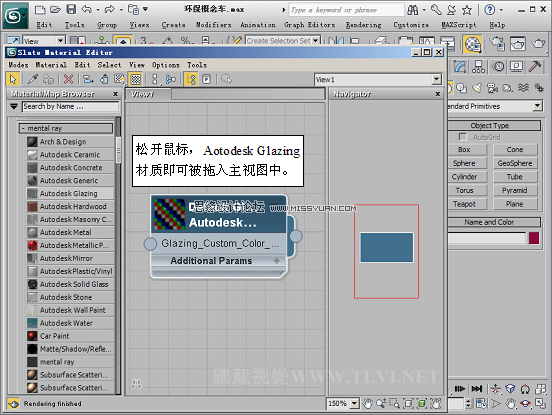Image resolution: width=552 pixels, height=415 pixels.
Task: Click the Glazing_Custom_Color input socket
Action: click(150, 244)
